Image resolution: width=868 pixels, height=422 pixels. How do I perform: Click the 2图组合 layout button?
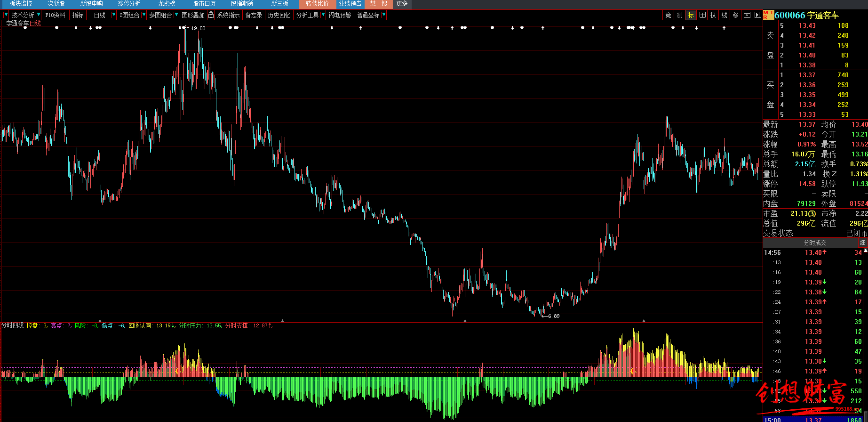(x=129, y=15)
